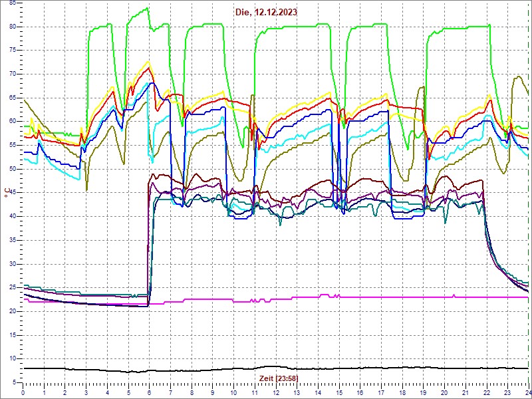Viewport: 532px width, 399px height.
Task: Select the 70 value on the temperature axis
Action: [x=13, y=74]
